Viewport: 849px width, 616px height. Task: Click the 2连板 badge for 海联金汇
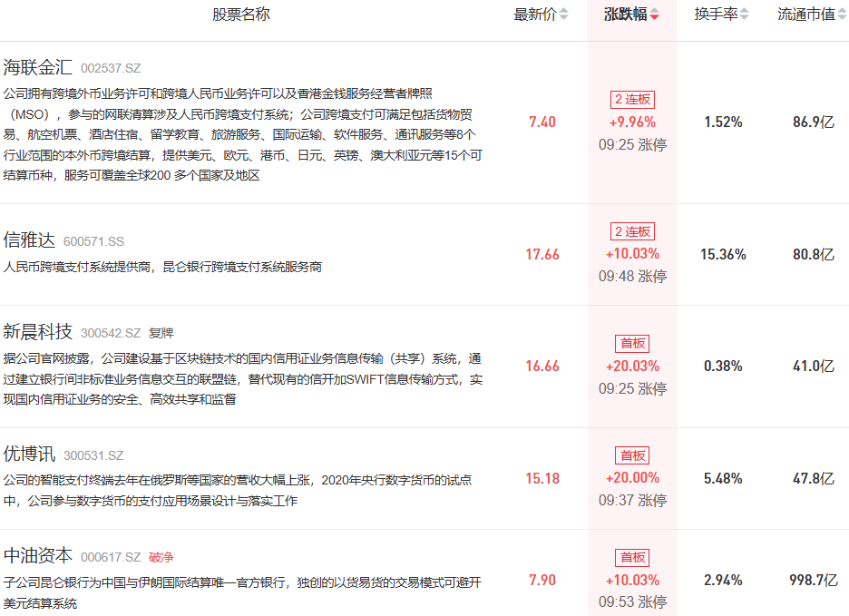click(x=632, y=100)
